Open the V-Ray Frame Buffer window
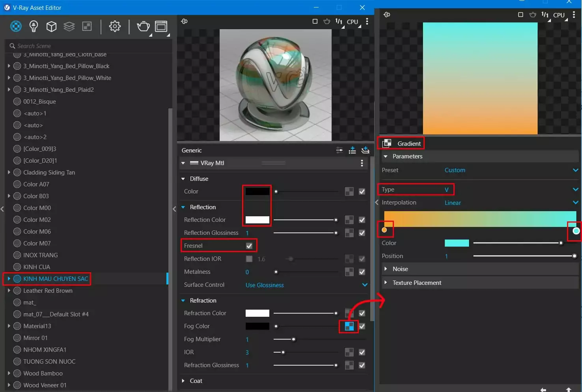 click(x=161, y=26)
